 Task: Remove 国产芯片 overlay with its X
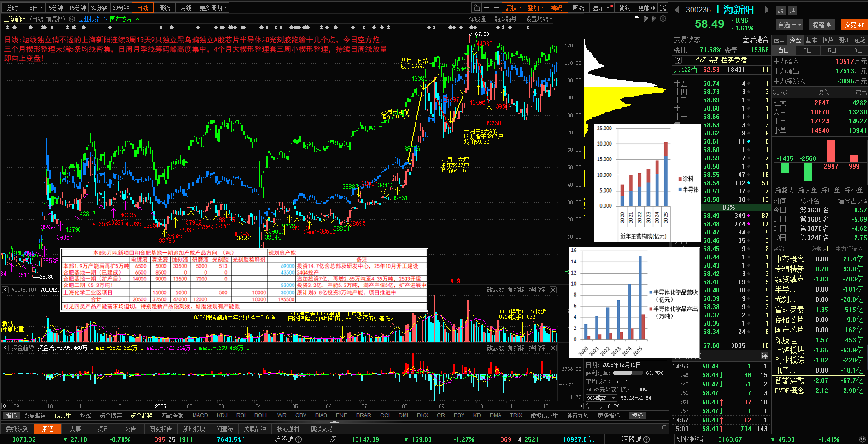coord(137,19)
